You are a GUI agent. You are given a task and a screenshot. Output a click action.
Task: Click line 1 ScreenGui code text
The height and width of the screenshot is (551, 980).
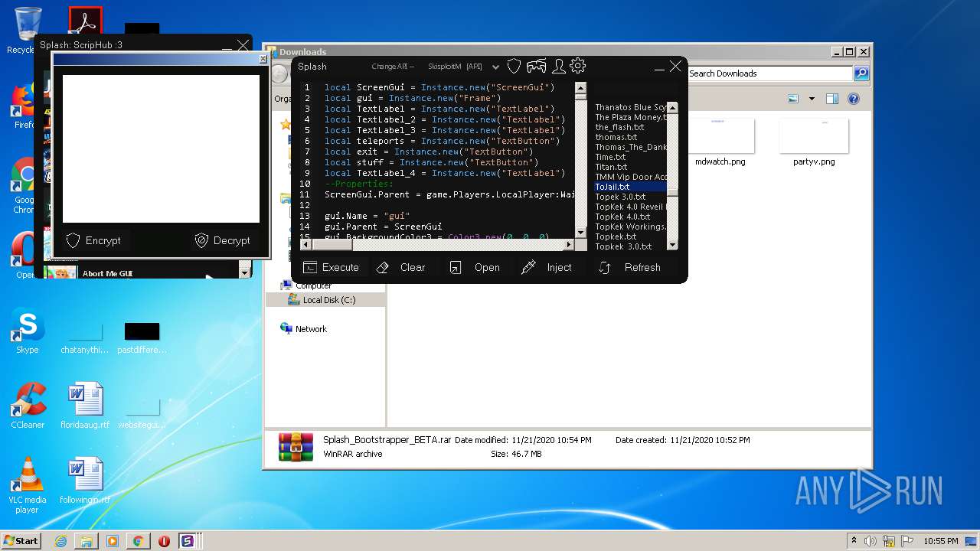[439, 87]
